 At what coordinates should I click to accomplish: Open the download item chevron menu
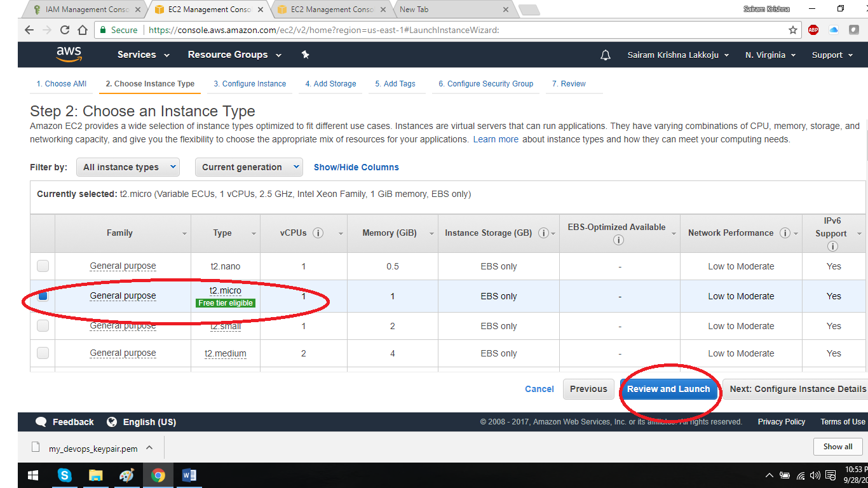click(x=149, y=447)
